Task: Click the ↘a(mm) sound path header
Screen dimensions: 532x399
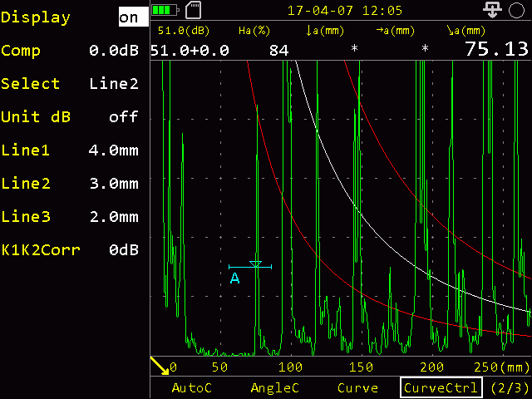Action: 466,31
